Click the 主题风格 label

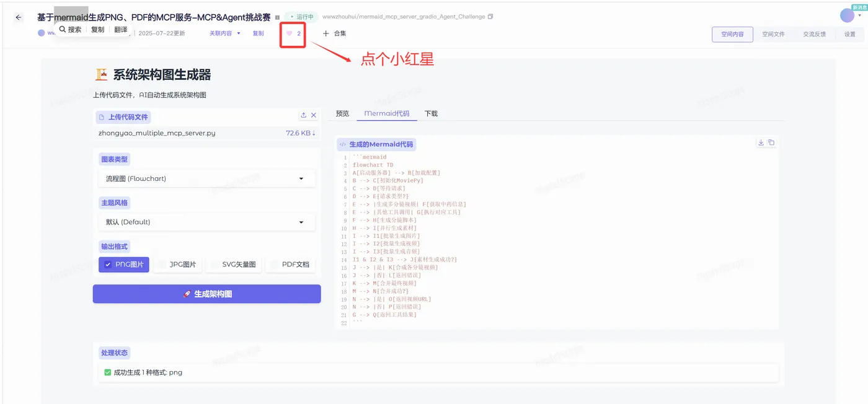pyautogui.click(x=115, y=203)
